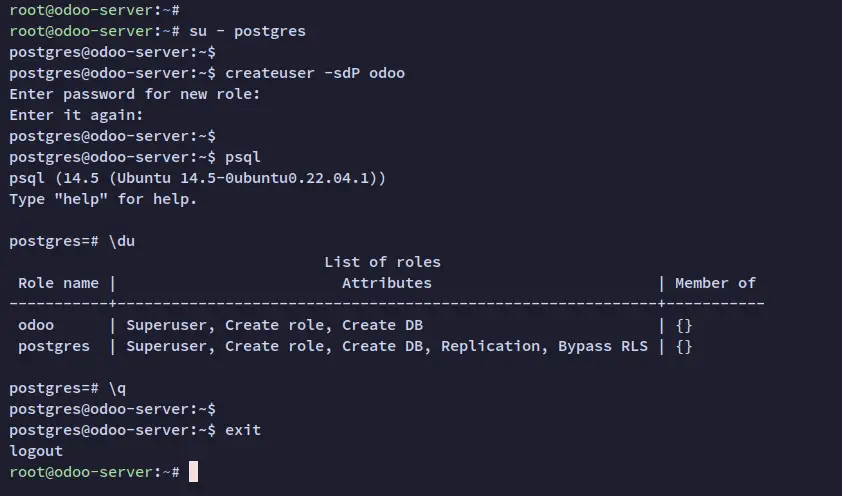Click the 'odoo' role name in table
The image size is (842, 496).
pyautogui.click(x=36, y=325)
